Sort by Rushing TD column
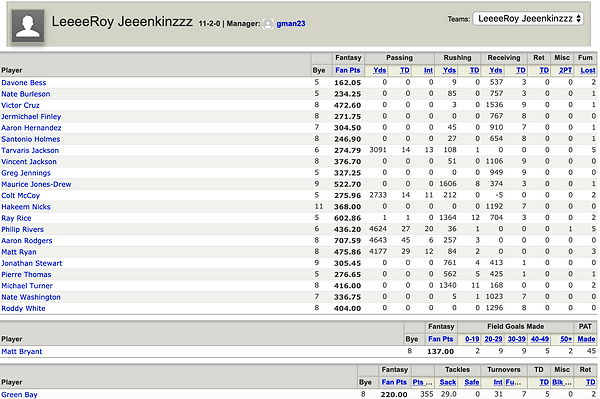The image size is (600, 399). pyautogui.click(x=474, y=70)
